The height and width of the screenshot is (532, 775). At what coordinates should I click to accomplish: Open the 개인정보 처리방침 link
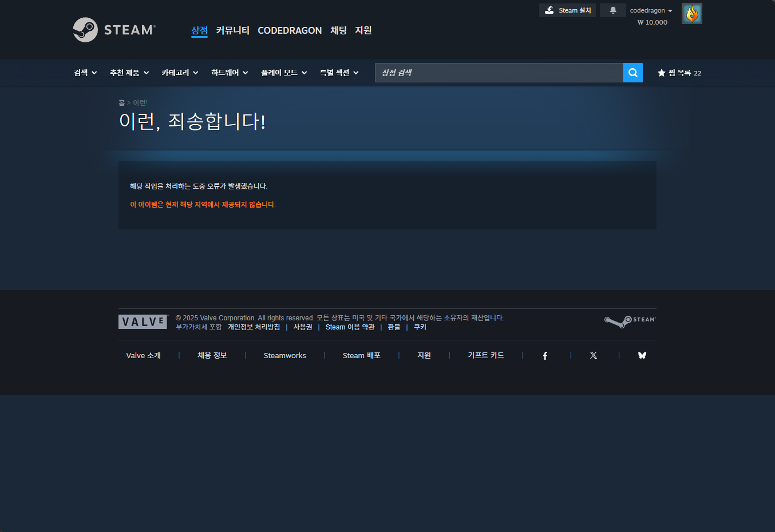tap(254, 327)
